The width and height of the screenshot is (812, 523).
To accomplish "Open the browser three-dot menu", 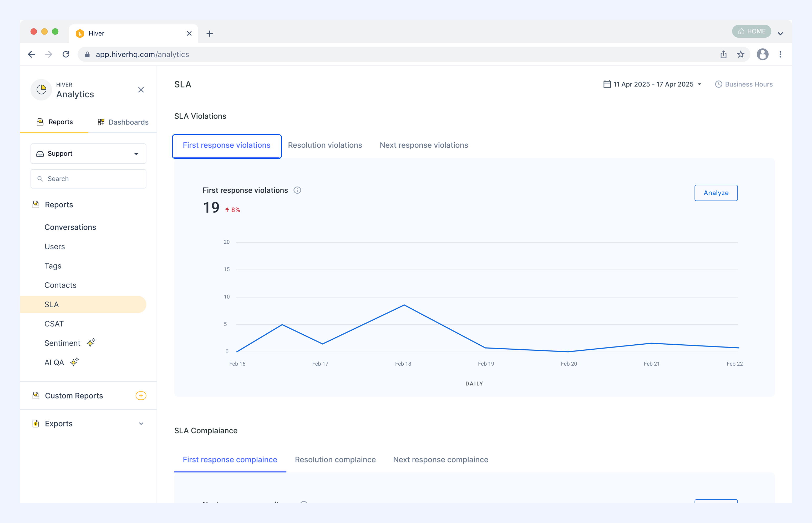I will click(780, 54).
